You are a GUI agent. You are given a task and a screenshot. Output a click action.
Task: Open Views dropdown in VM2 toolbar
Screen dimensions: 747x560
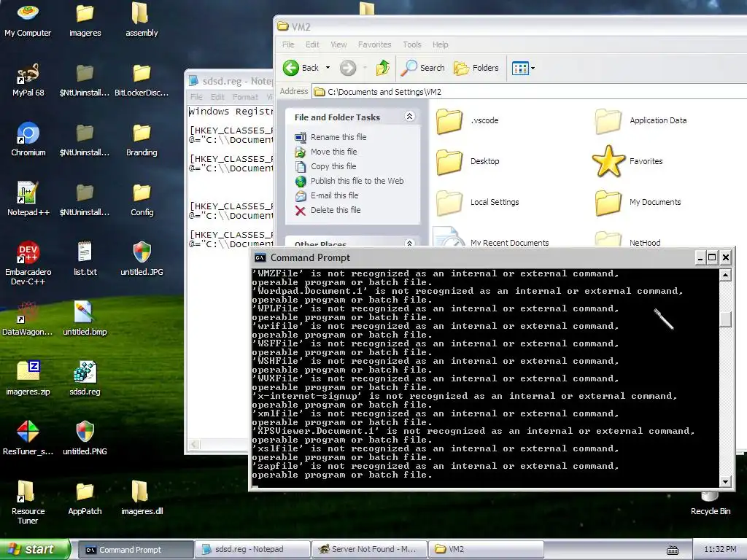point(523,68)
